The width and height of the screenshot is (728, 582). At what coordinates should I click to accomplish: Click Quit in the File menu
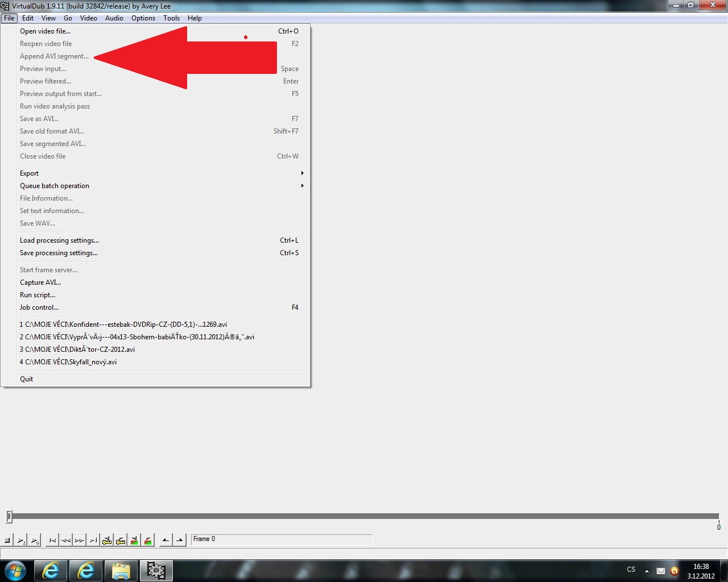click(156, 379)
